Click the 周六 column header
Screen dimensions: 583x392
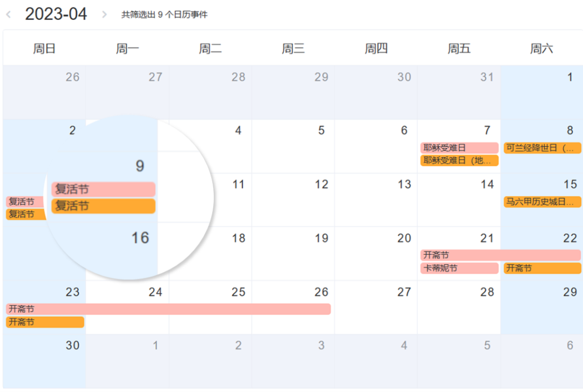[x=541, y=49]
